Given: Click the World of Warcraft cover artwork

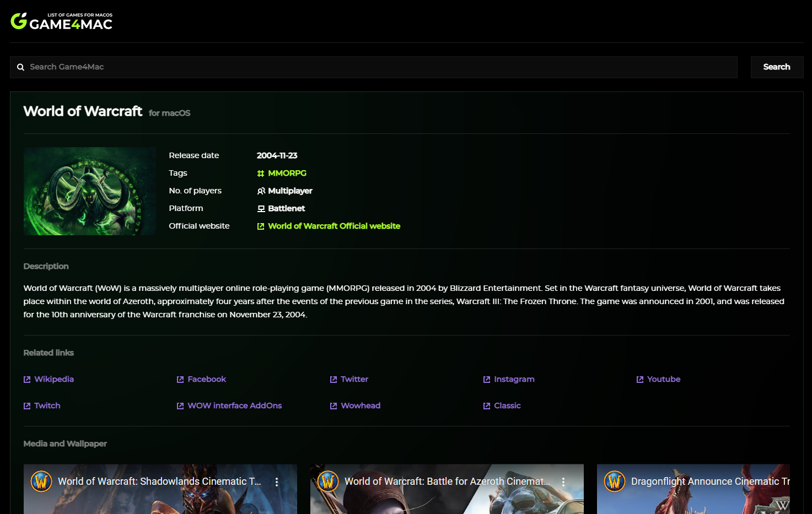Looking at the screenshot, I should 89,191.
